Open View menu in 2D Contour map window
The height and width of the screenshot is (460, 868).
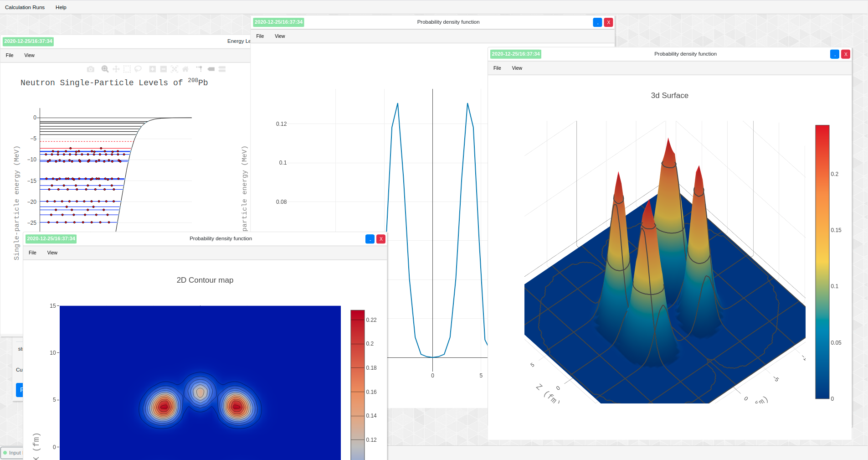52,253
